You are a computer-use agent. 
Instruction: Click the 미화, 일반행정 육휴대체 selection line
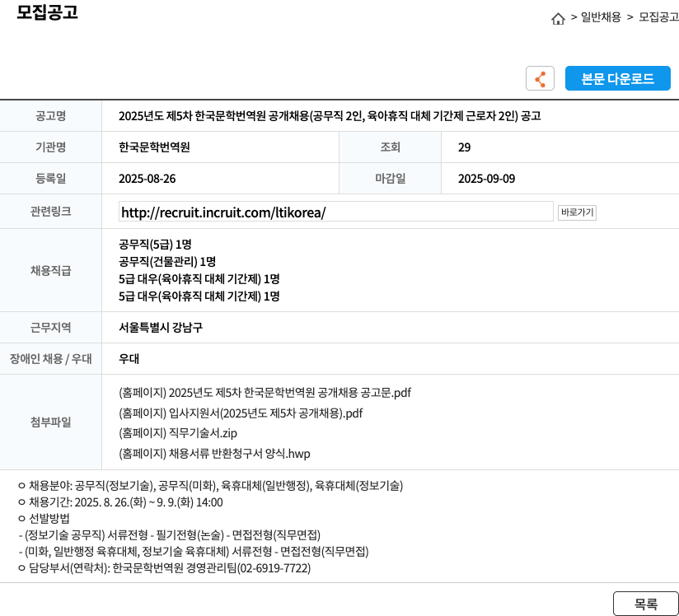pos(194,552)
